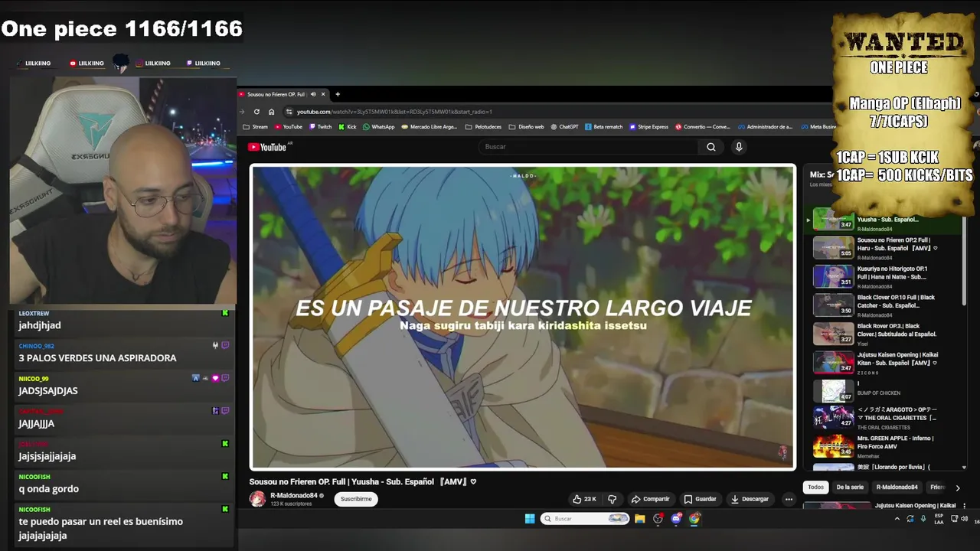Expand the Diseño web bookmarks folder
Image resolution: width=980 pixels, height=551 pixels.
point(526,127)
